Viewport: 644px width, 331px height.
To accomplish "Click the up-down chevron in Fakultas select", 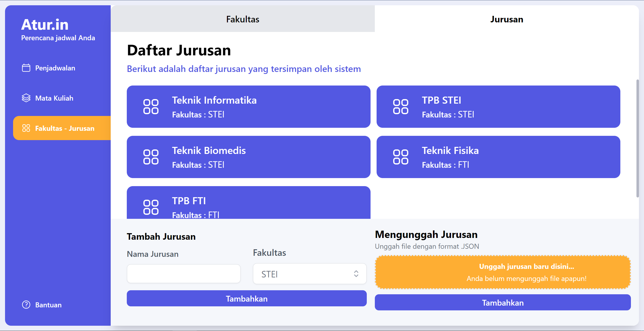I will tap(356, 274).
